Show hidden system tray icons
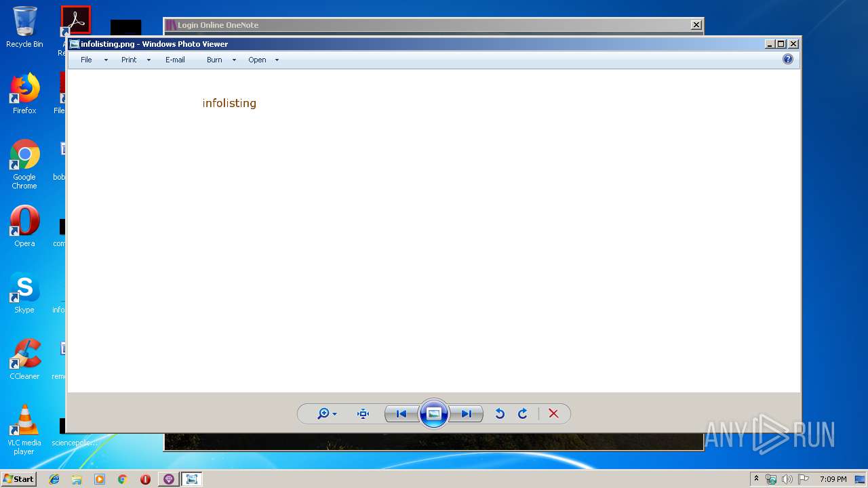This screenshot has height=488, width=868. [x=756, y=479]
